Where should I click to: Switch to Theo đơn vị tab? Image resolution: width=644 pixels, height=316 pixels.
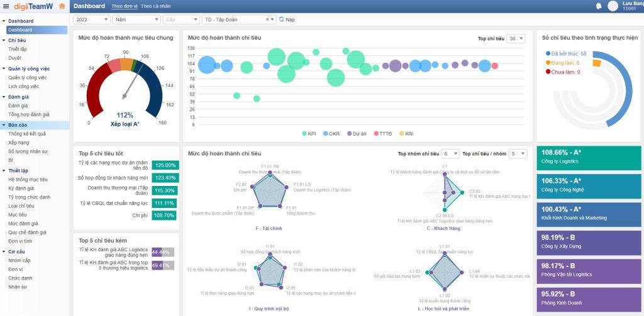tap(124, 6)
